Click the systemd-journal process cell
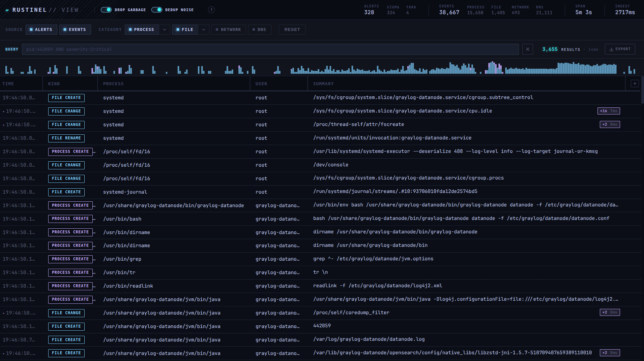The image size is (644, 361). 125,192
